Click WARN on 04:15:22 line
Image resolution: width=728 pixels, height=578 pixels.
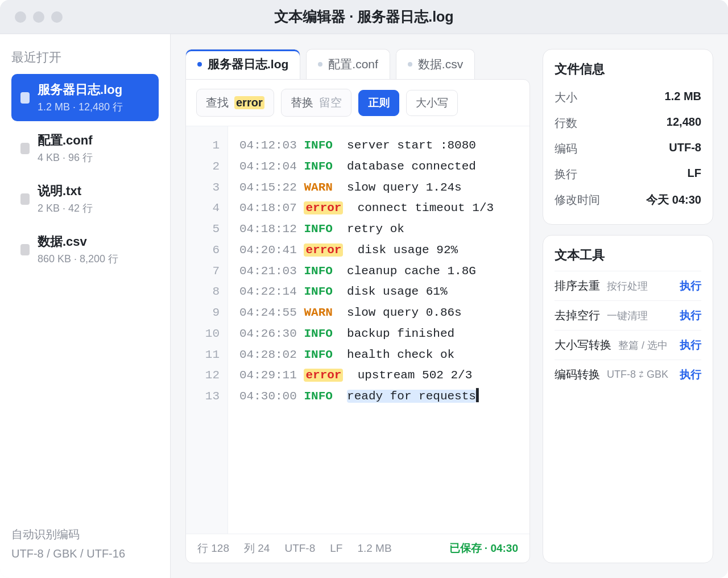point(318,187)
